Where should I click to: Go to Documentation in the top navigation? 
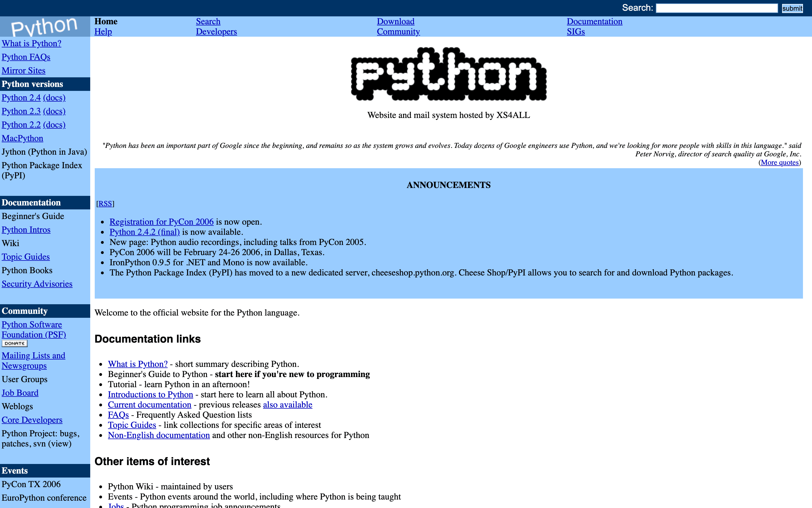coord(595,21)
